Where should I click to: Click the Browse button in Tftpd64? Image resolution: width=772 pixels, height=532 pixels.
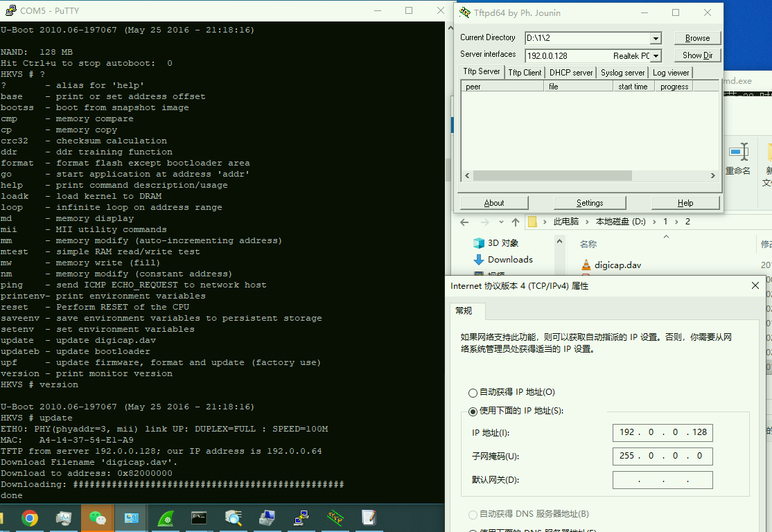tap(697, 38)
